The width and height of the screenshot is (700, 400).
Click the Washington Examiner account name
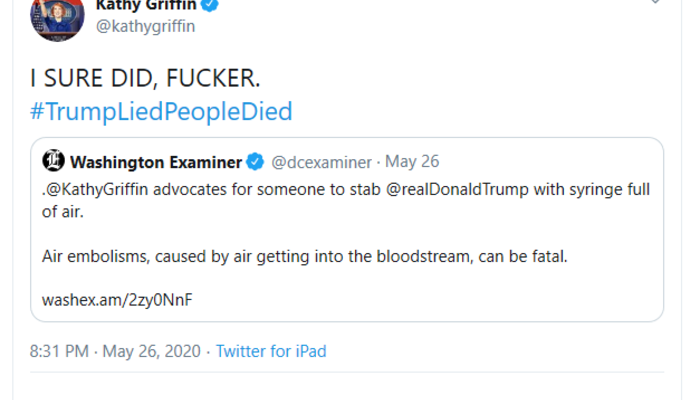tap(157, 162)
